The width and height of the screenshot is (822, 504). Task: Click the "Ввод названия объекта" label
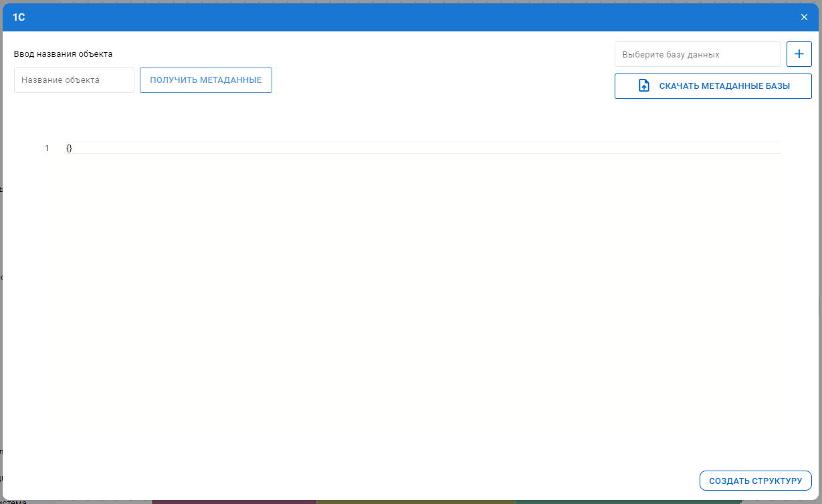click(63, 54)
